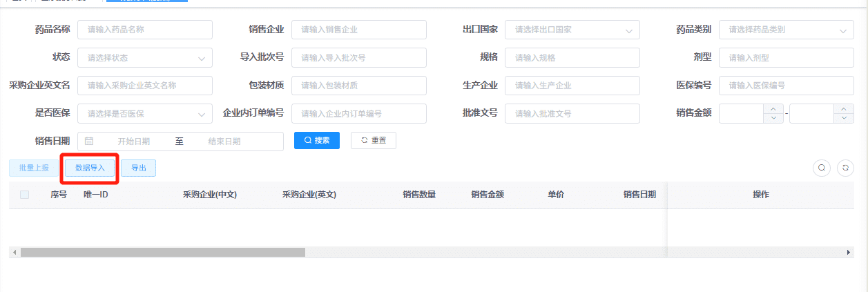Viewport: 868px width, 292px height.
Task: Click the 生产企业 input field
Action: tap(572, 86)
